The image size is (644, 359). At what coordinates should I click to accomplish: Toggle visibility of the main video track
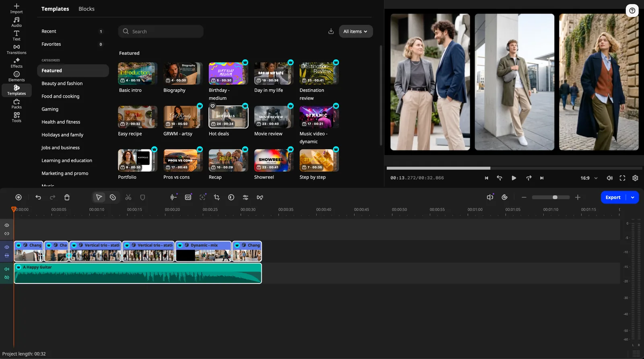coord(7,247)
